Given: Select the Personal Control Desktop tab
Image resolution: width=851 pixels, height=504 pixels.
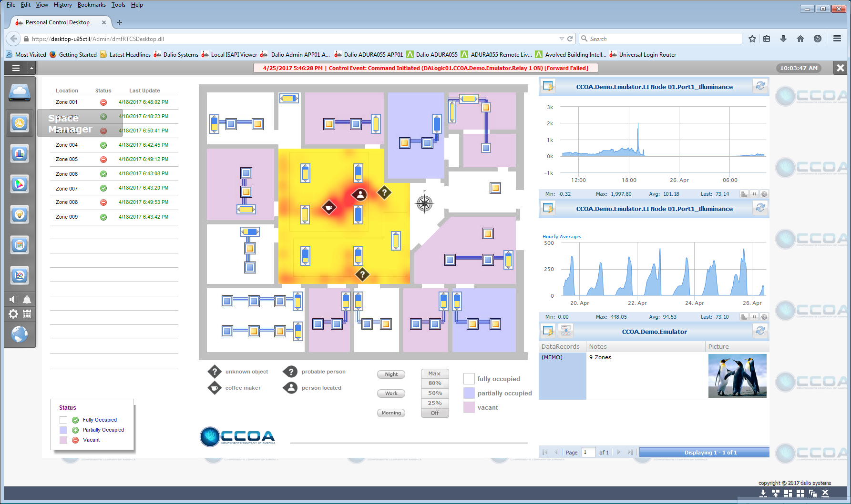Looking at the screenshot, I should [61, 22].
